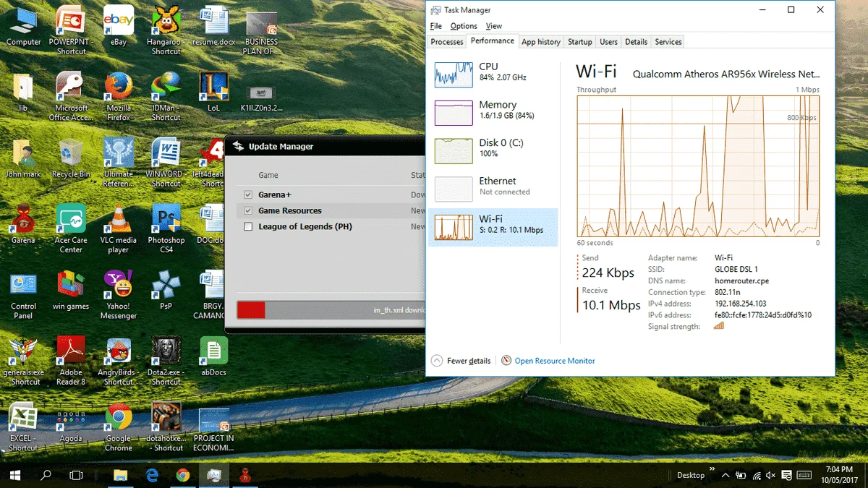Image resolution: width=868 pixels, height=488 pixels.
Task: Open the Chrome taskbar button
Action: [183, 475]
